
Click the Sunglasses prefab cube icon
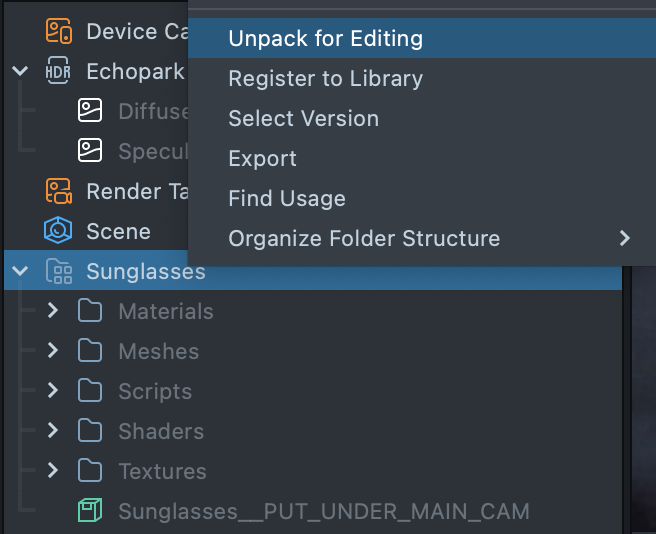click(x=90, y=511)
